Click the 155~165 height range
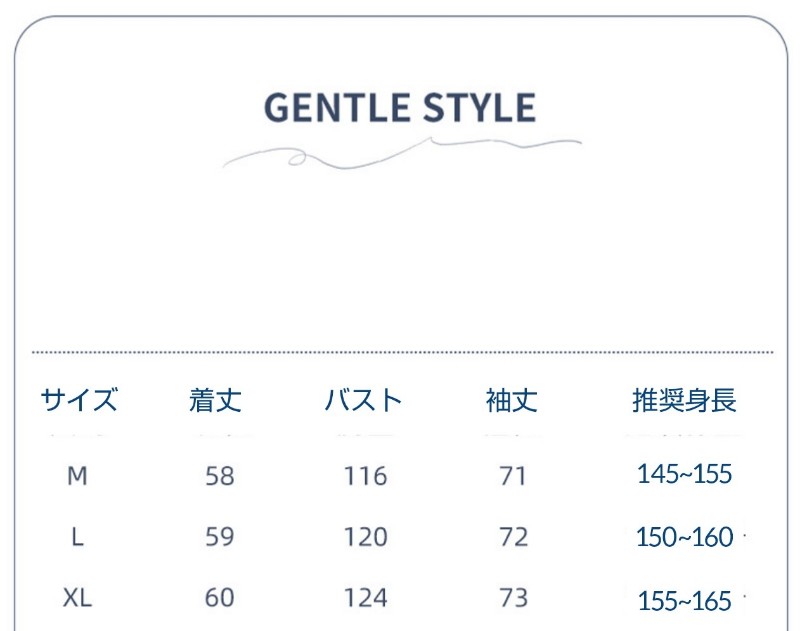This screenshot has width=800, height=631. 685,601
